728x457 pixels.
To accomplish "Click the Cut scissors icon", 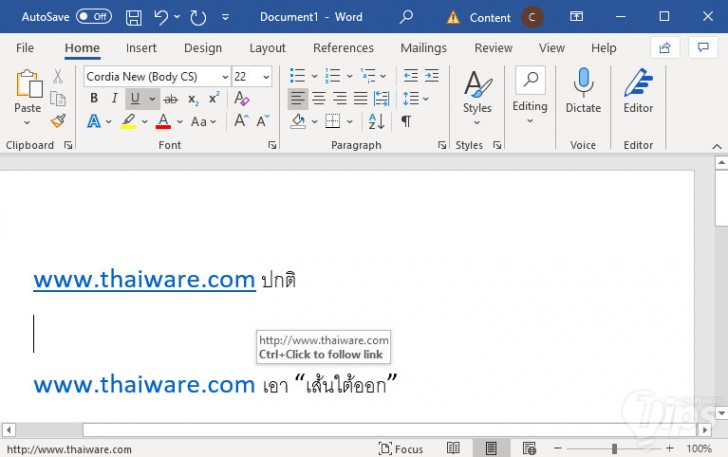I will click(x=58, y=76).
